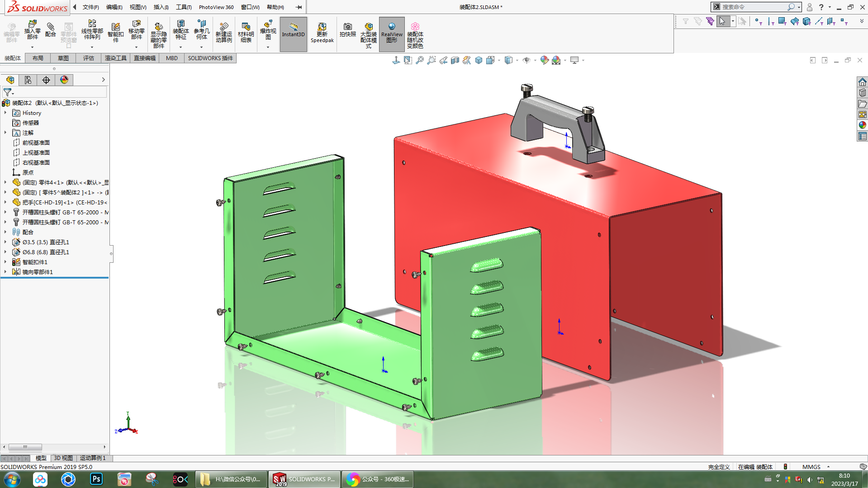This screenshot has height=488, width=868.
Task: Select 传感器 in the feature tree
Action: tap(30, 123)
